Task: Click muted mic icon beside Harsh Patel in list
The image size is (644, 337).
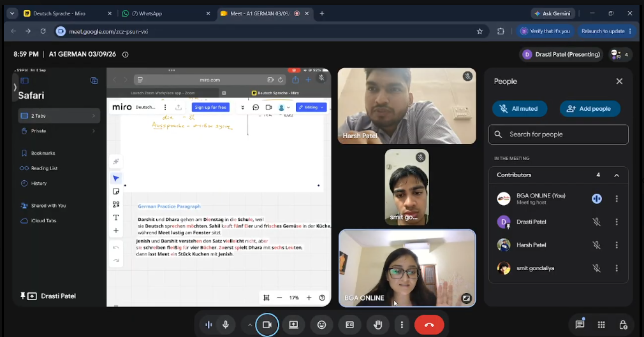Action: tap(596, 245)
